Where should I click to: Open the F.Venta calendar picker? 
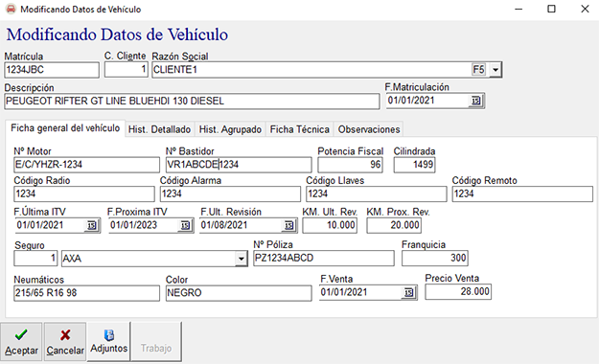point(408,292)
